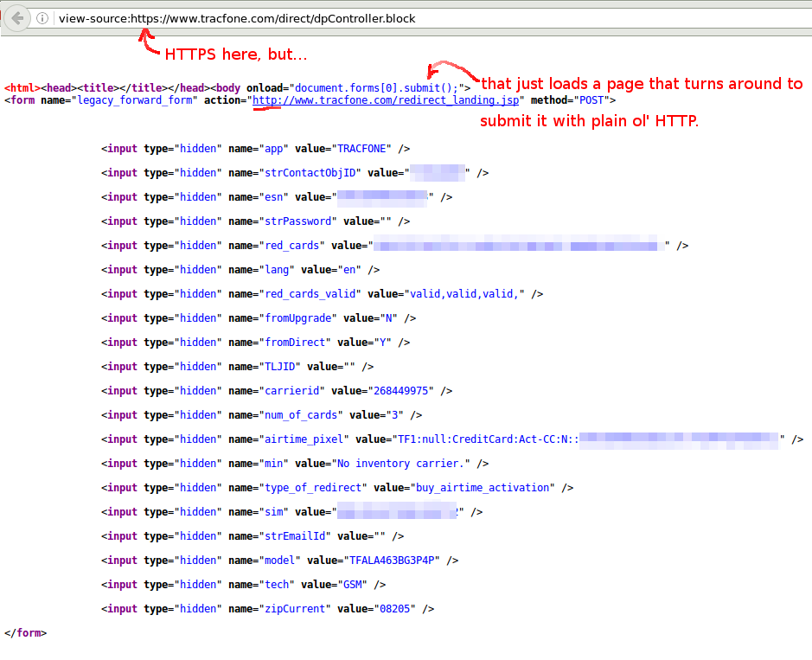Viewport: 812px width, 660px height.
Task: Select the No inventory carrier. value
Action: pos(401,464)
